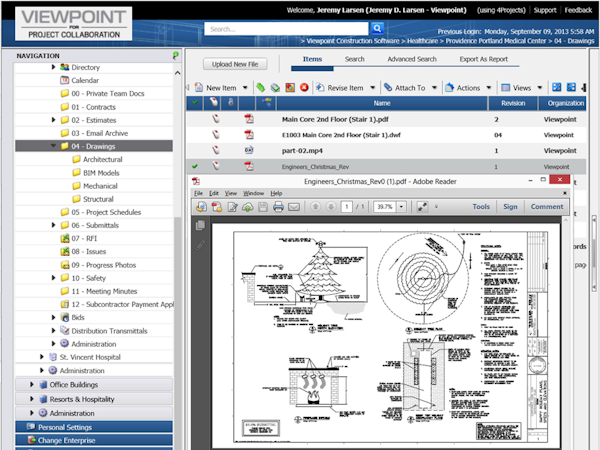The height and width of the screenshot is (450, 600).
Task: Open the View menu in Adobe Reader
Action: tap(231, 192)
